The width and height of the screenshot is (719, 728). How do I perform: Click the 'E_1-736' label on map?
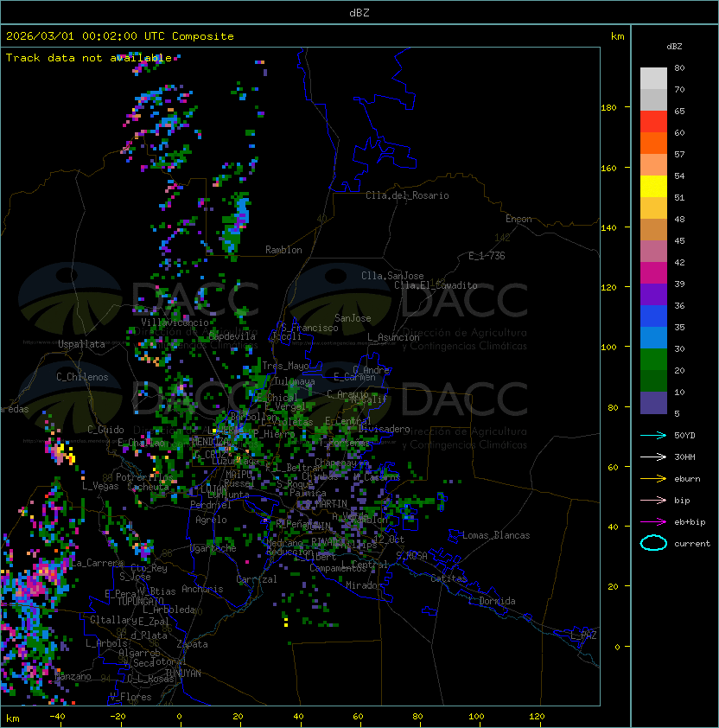click(x=487, y=256)
